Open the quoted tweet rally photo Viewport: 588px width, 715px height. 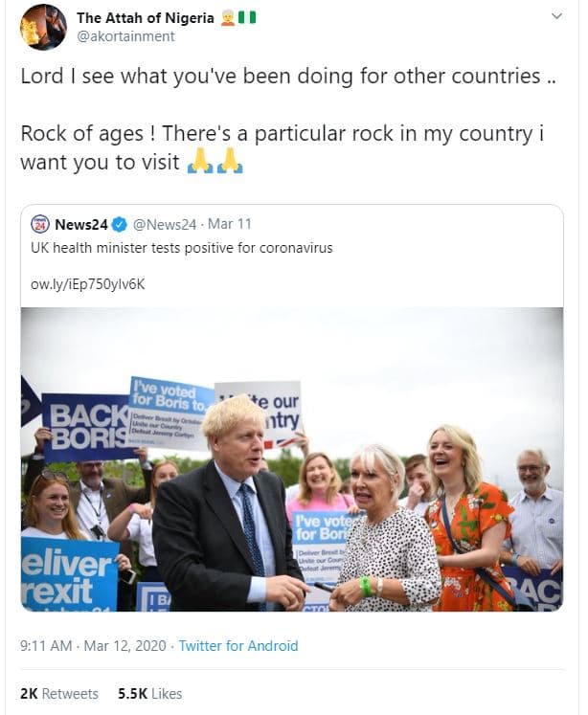(x=292, y=459)
